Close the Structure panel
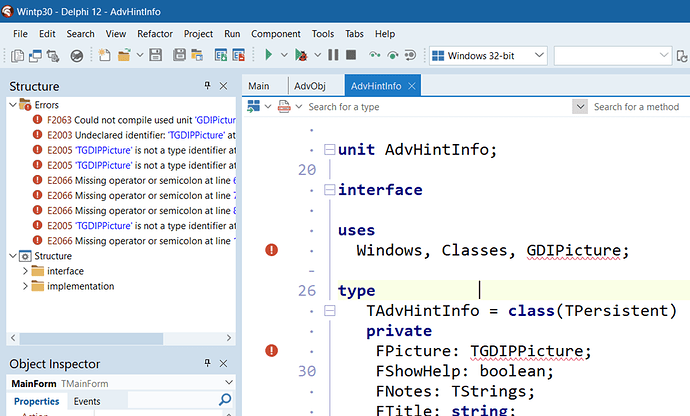Image resolution: width=690 pixels, height=416 pixels. coord(224,86)
